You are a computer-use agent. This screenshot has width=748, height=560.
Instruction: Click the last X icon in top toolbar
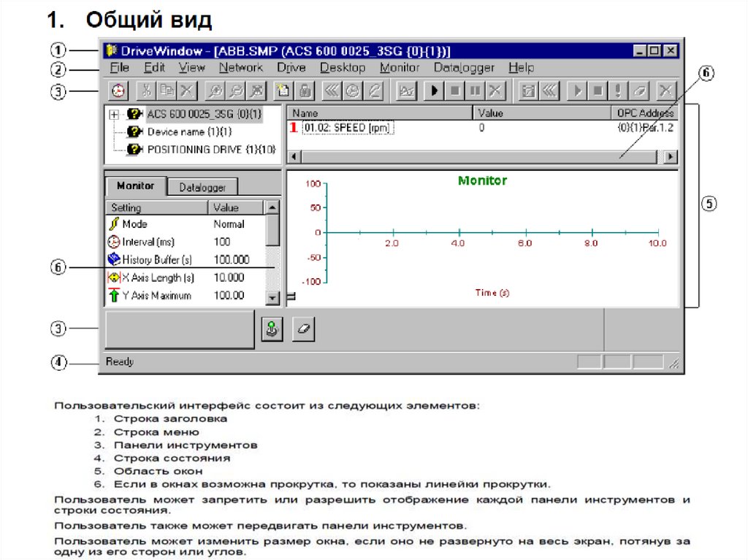point(665,90)
